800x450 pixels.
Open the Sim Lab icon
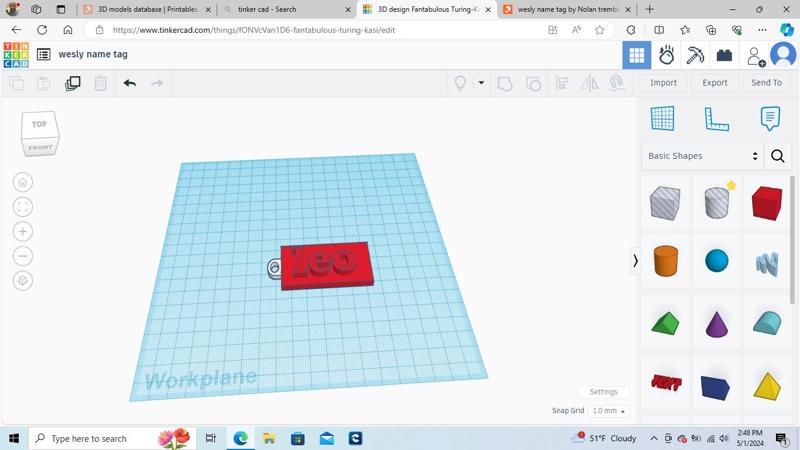coord(666,55)
